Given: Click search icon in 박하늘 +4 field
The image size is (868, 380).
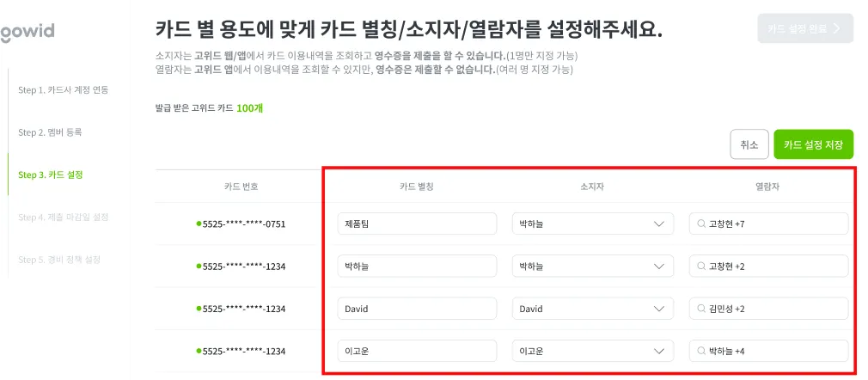Looking at the screenshot, I should [x=700, y=351].
